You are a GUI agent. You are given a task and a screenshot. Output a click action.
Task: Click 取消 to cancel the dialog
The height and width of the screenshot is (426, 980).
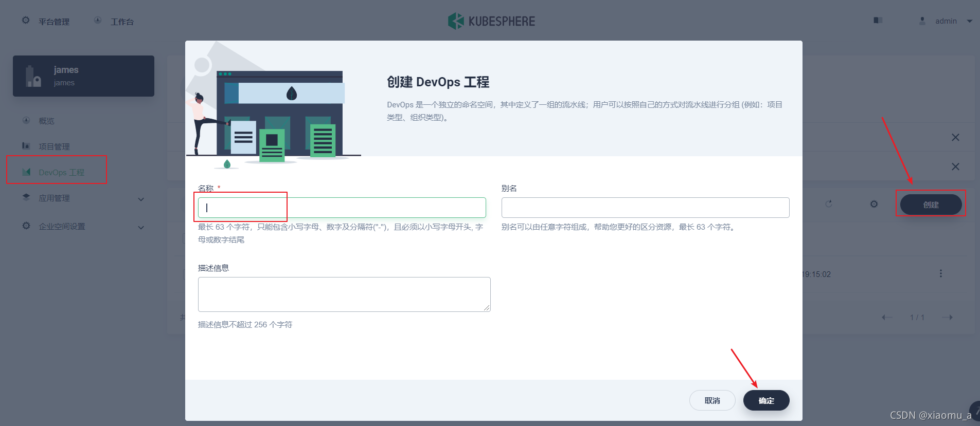712,400
